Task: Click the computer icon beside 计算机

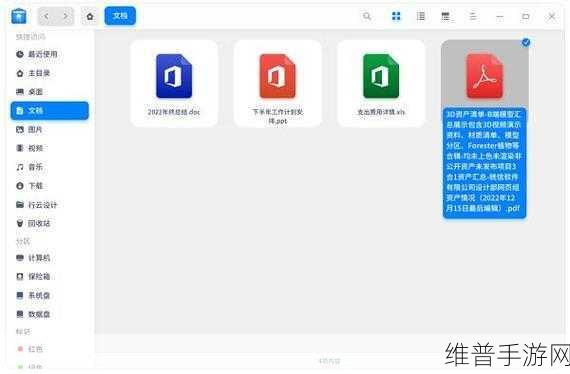Action: (20, 258)
